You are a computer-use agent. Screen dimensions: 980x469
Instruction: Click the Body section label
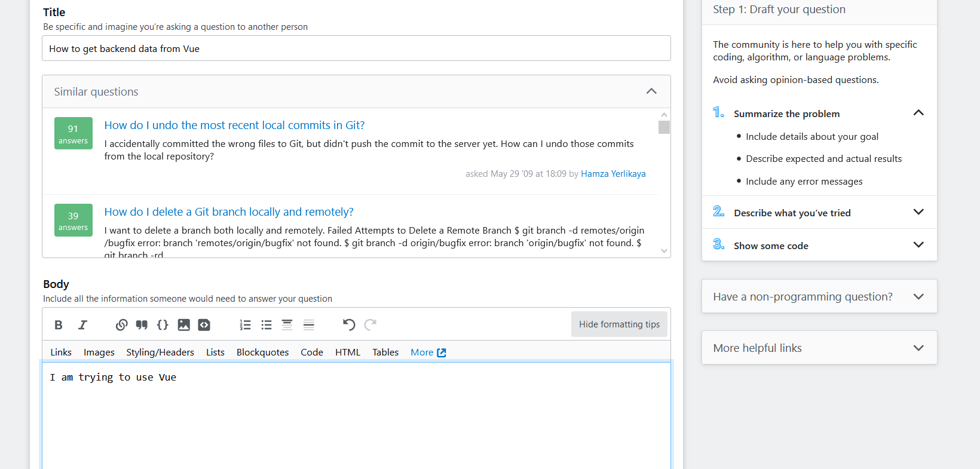56,284
